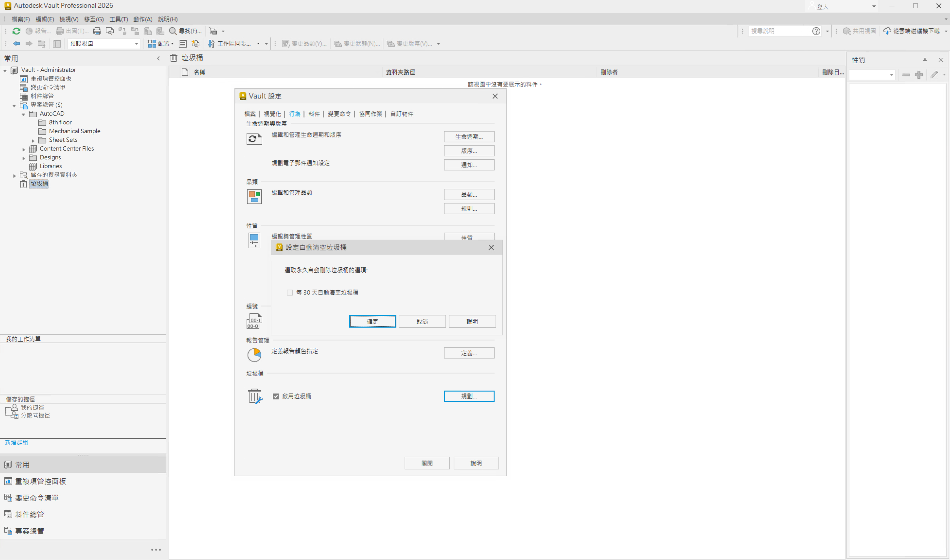Expand the Designs folder node
950x560 pixels.
tap(23, 158)
